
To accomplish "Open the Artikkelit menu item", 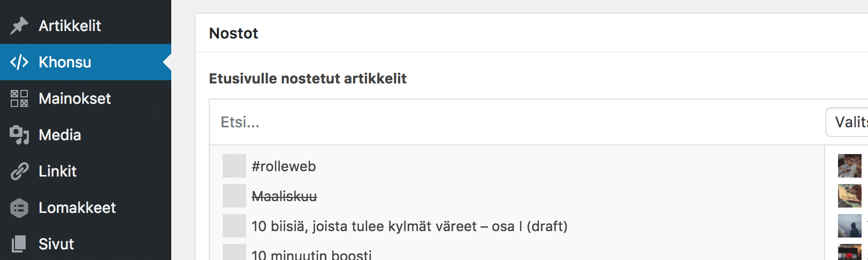I will click(86, 26).
